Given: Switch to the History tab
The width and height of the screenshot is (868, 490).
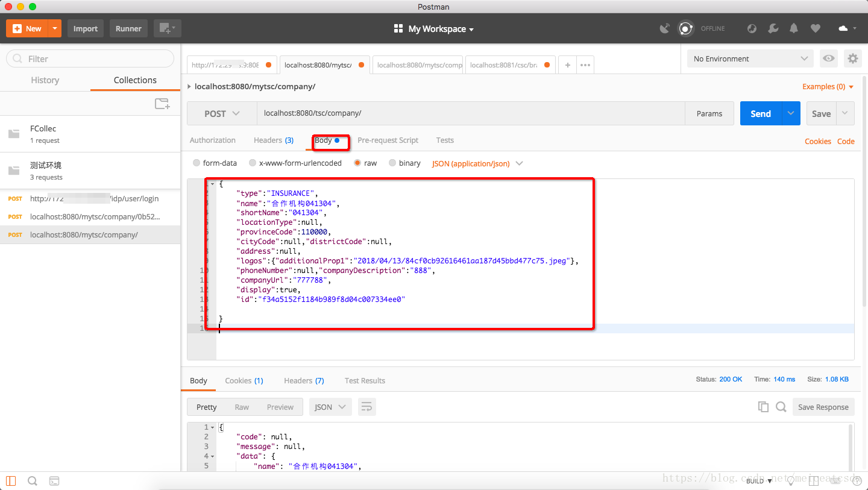Looking at the screenshot, I should 45,80.
